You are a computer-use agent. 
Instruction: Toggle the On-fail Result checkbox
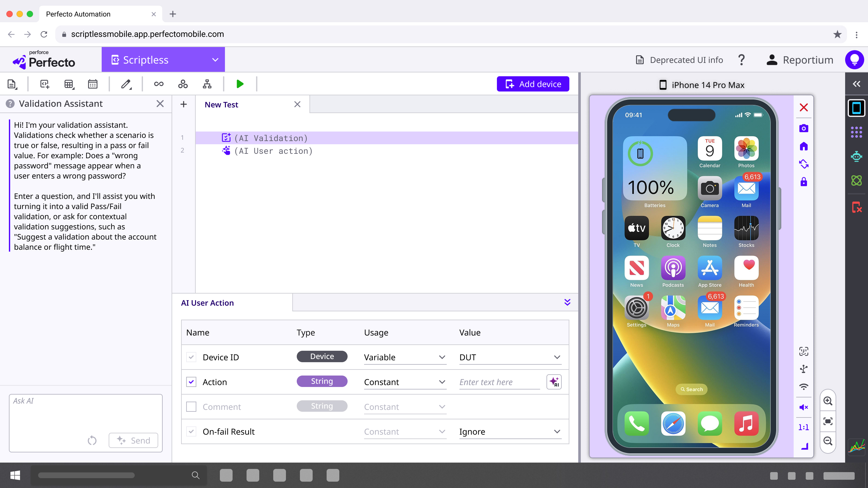click(x=191, y=431)
